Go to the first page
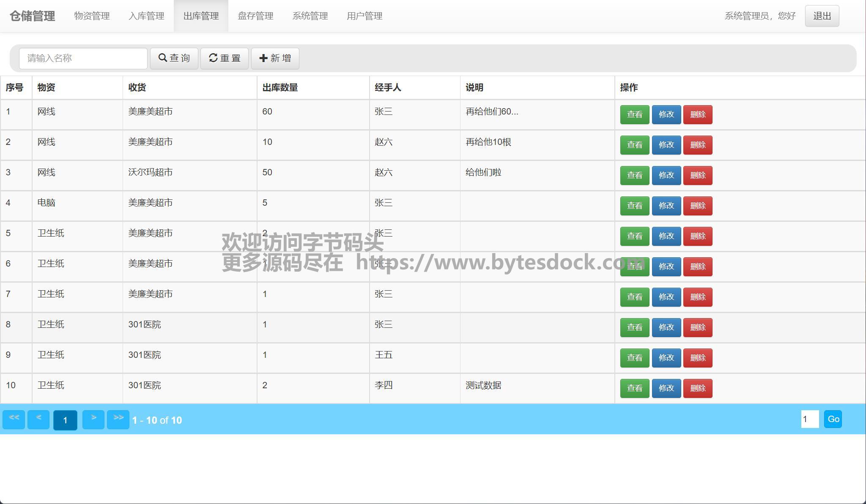Image resolution: width=866 pixels, height=504 pixels. tap(14, 420)
